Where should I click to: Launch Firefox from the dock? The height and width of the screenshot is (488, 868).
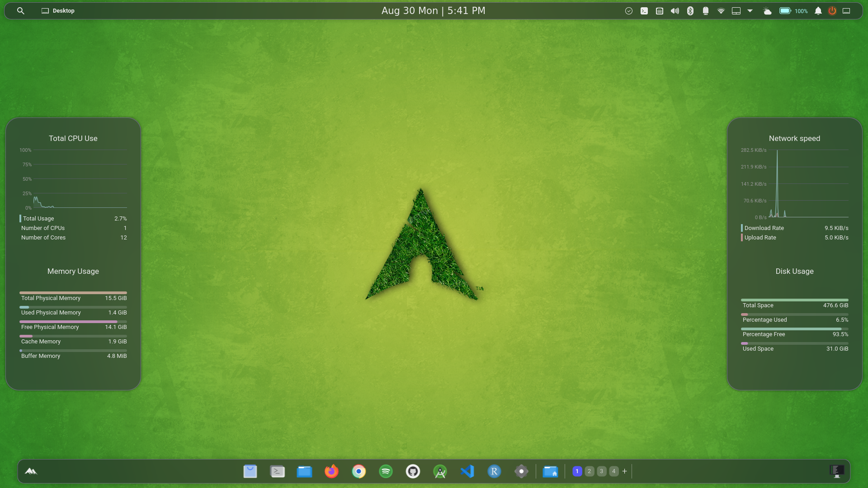pyautogui.click(x=331, y=471)
